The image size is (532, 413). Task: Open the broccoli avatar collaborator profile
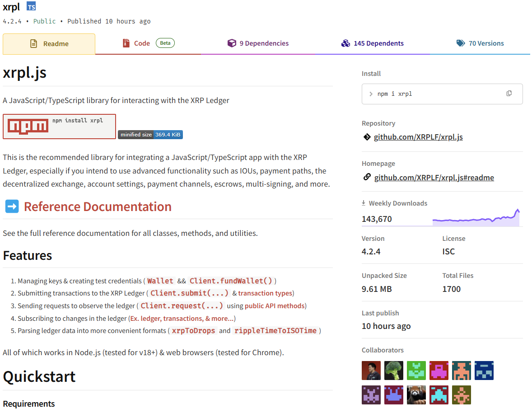pos(394,371)
